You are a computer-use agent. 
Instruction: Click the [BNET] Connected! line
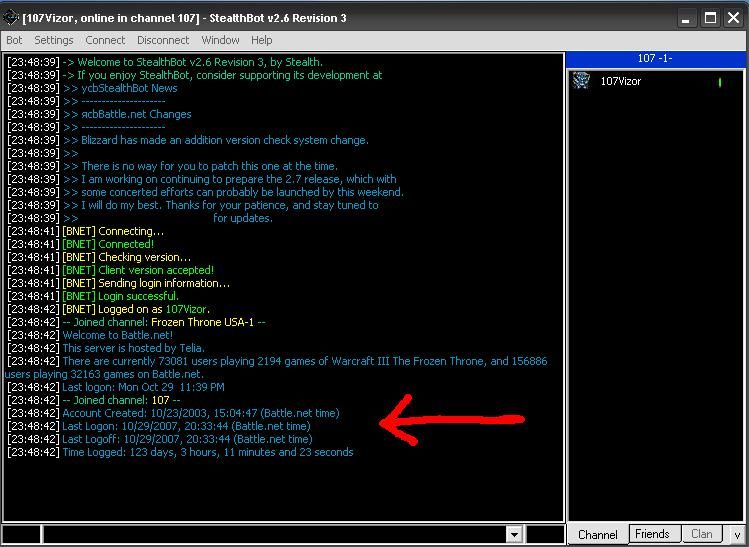[x=81, y=244]
